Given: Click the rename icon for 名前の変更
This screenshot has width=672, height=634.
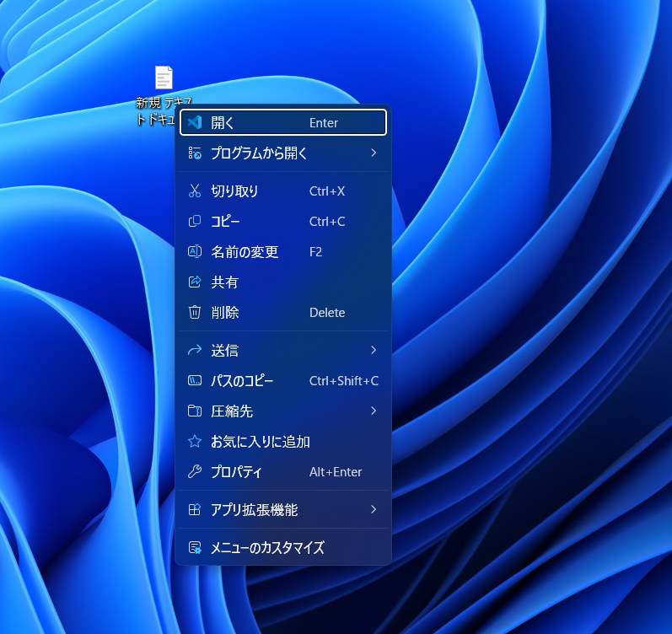Looking at the screenshot, I should coord(195,251).
